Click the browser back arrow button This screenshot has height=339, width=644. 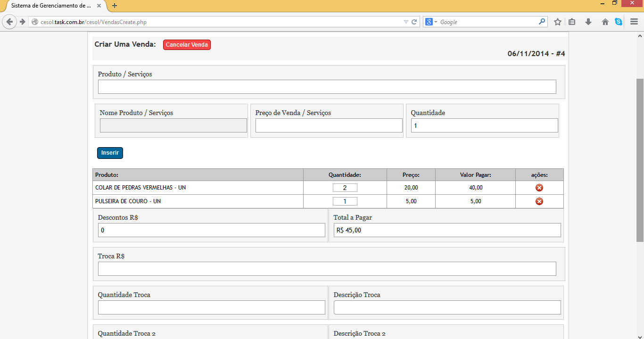tap(9, 22)
